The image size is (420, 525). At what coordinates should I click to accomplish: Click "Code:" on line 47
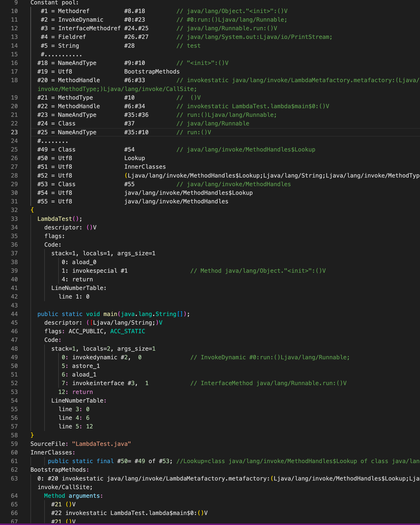pyautogui.click(x=53, y=340)
